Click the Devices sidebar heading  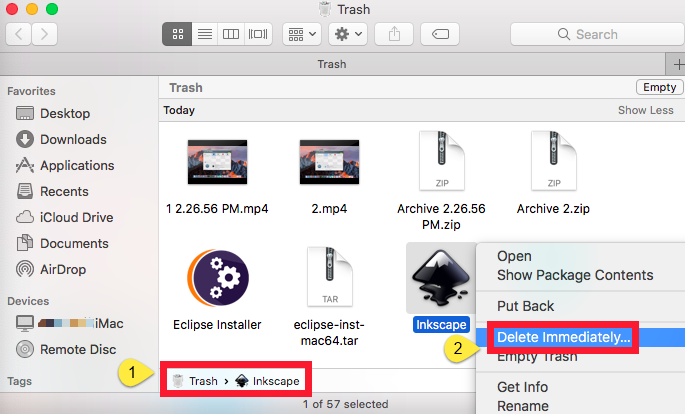pos(28,301)
